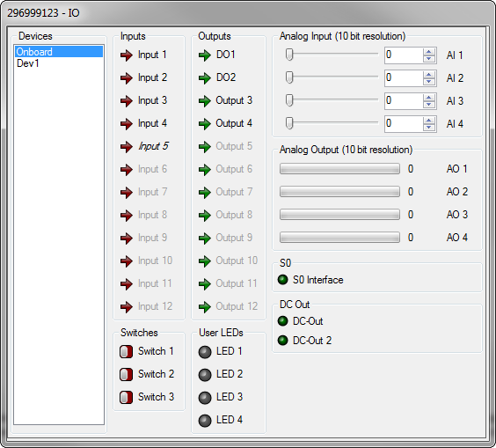This screenshot has width=496, height=448.
Task: Decrease AI 4 value with down arrow
Action: [428, 128]
